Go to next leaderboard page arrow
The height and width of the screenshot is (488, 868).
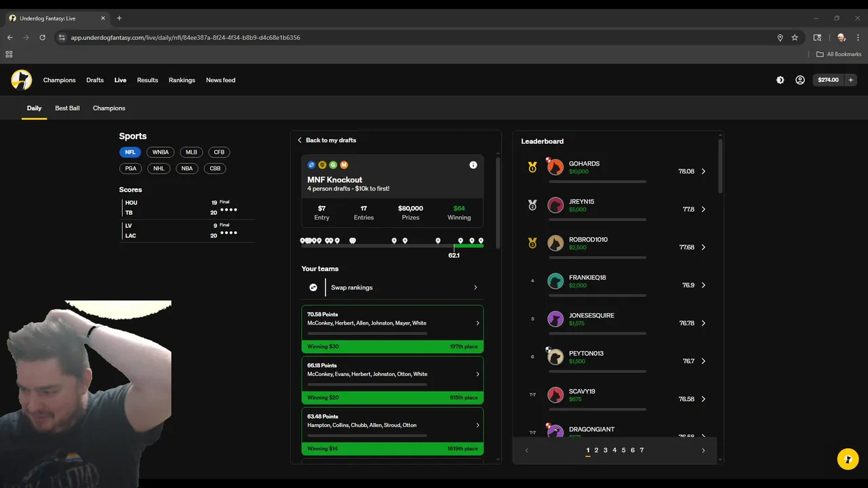pyautogui.click(x=703, y=451)
